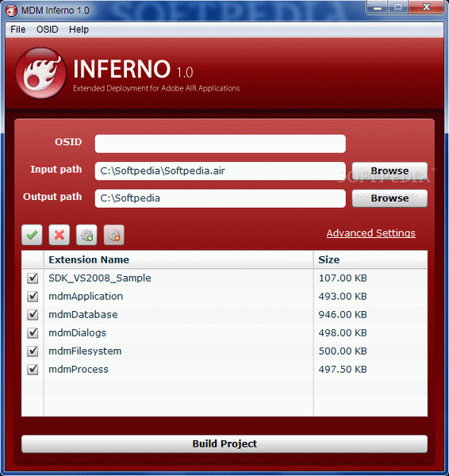Select the mdmDatabase row name

pyautogui.click(x=83, y=314)
